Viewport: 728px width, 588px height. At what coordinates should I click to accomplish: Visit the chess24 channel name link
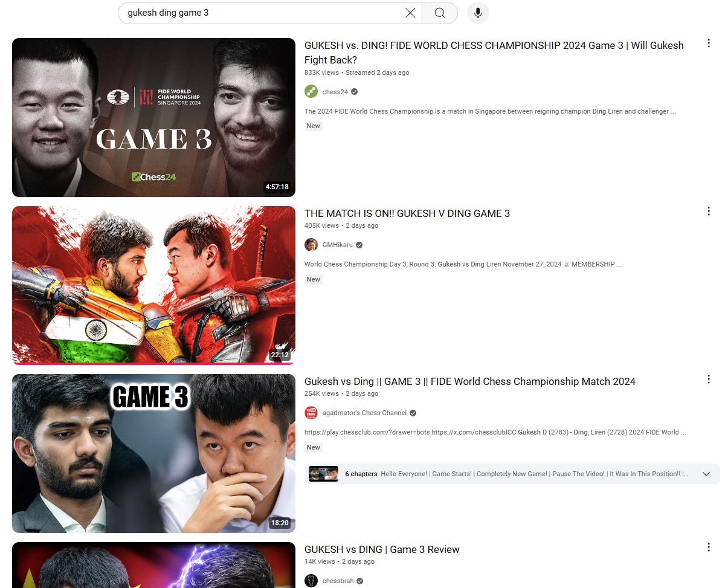point(335,92)
